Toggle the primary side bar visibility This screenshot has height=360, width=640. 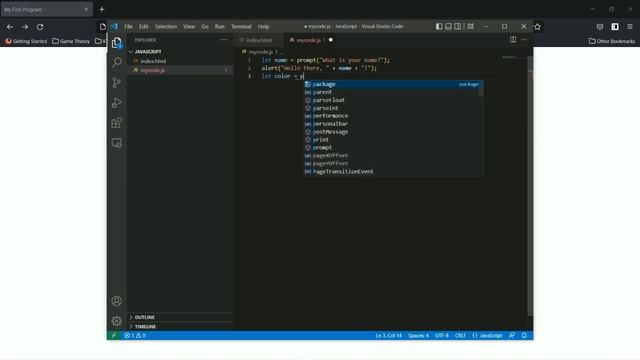pyautogui.click(x=439, y=27)
